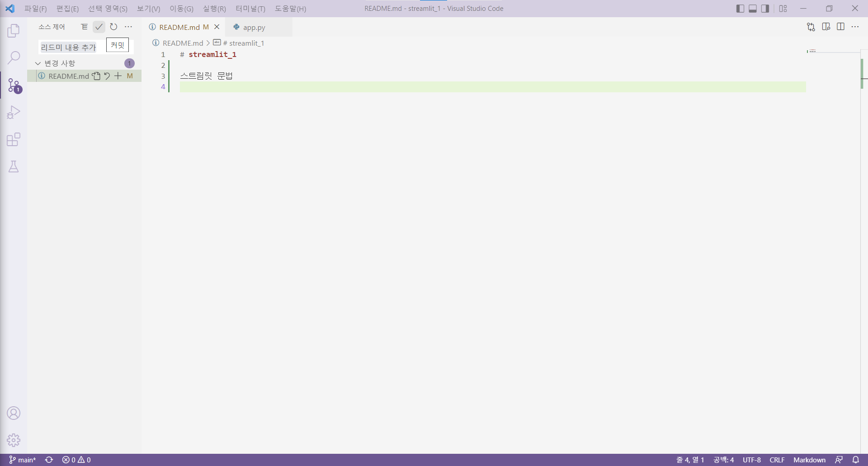Open the 도움말(H) menu
This screenshot has height=466, width=868.
tap(290, 9)
